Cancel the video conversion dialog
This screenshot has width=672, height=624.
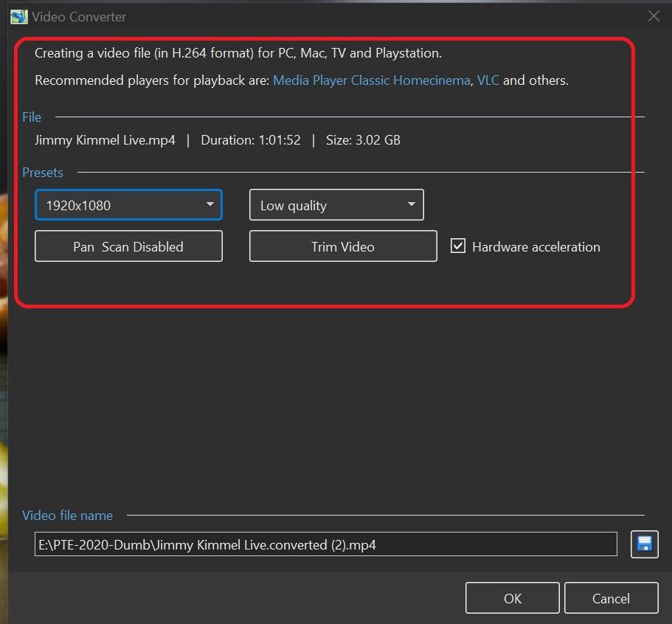click(x=611, y=598)
